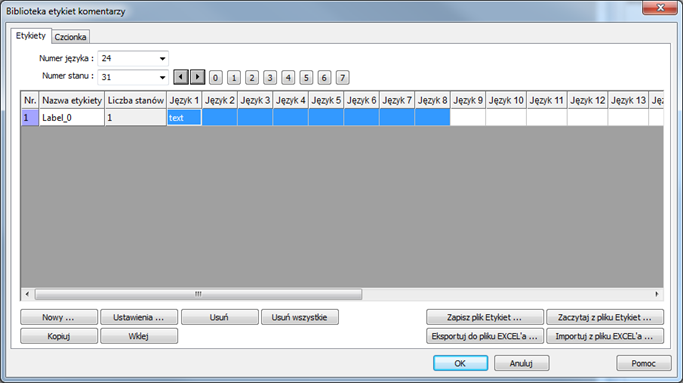Screen dimensions: 683x383
Task: Close the Biblioteka etykiet komentarzy window
Action: coord(660,7)
